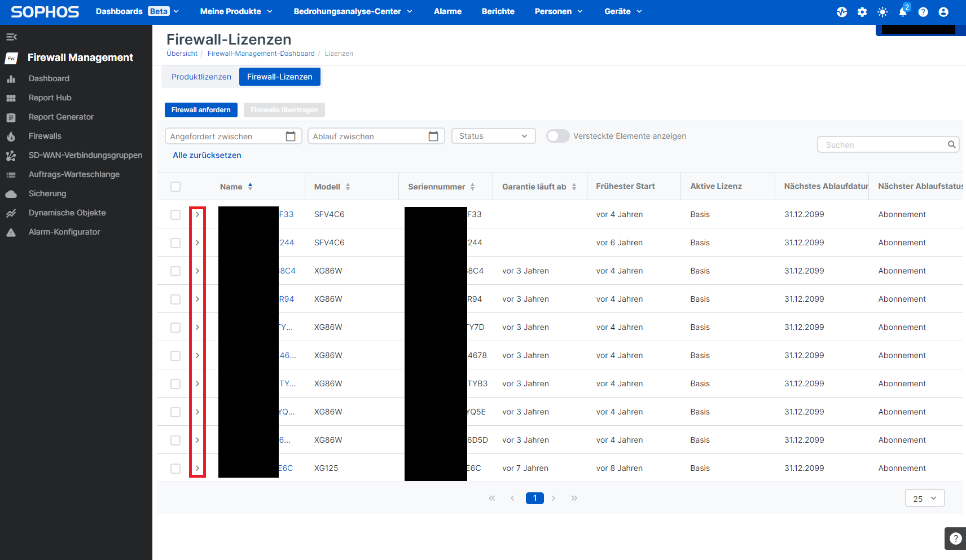Switch to Firewall-Lizenzen tab
Viewport: 966px width, 560px height.
(280, 77)
